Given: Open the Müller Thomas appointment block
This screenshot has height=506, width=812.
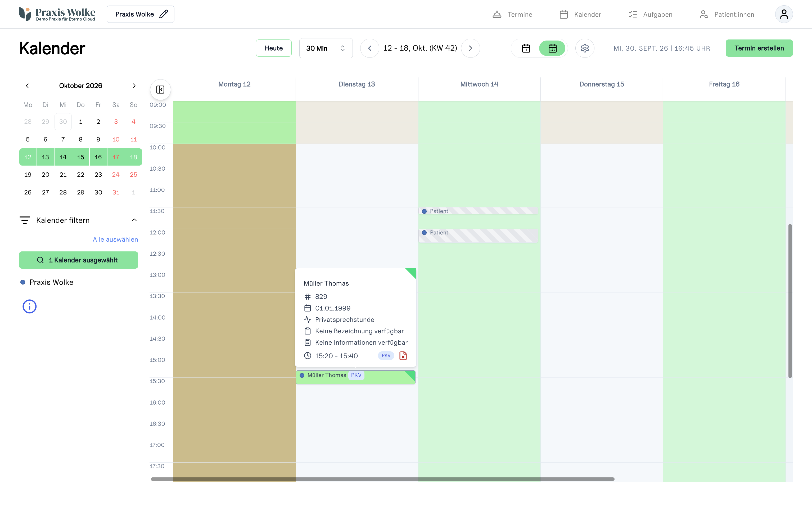Looking at the screenshot, I should tap(355, 377).
